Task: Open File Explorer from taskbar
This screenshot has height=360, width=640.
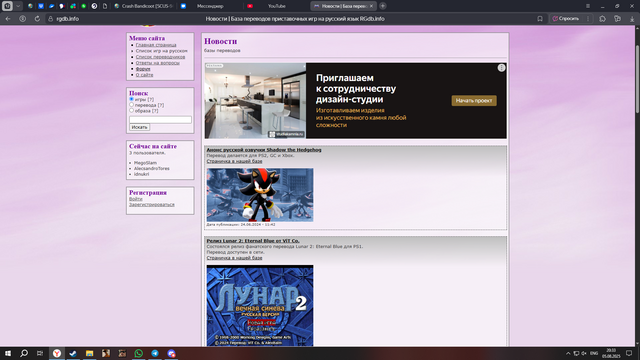Action: (89, 353)
